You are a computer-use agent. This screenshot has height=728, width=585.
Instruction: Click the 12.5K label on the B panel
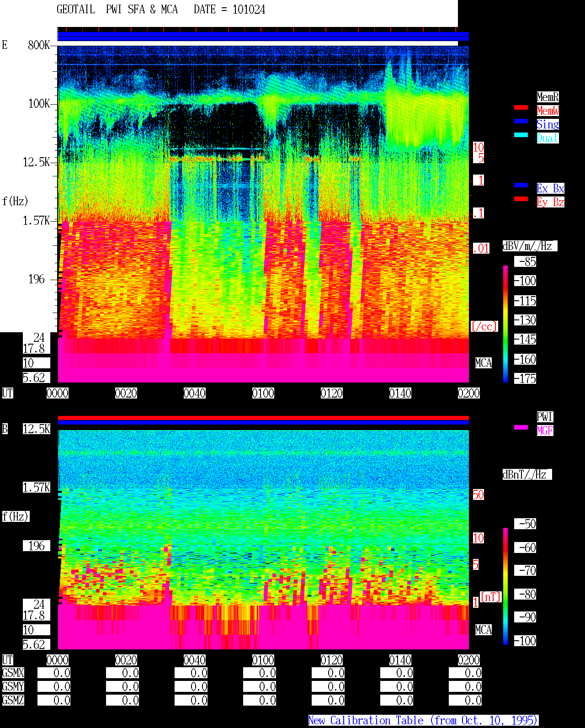click(x=37, y=429)
